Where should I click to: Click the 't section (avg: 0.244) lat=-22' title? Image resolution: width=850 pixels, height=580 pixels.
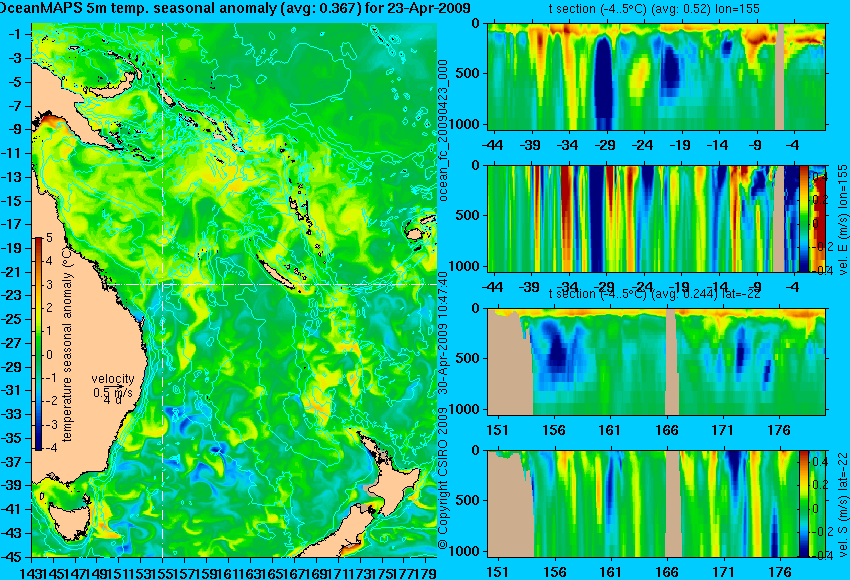pos(654,294)
